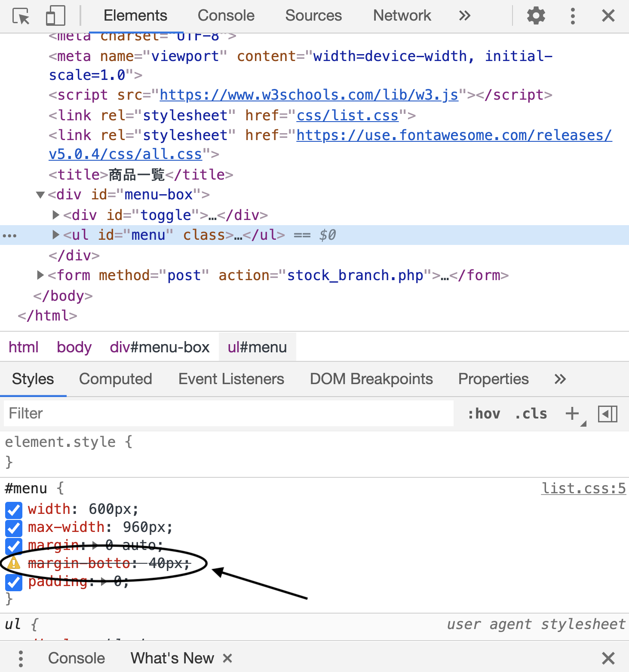Viewport: 629px width, 672px height.
Task: Open the Computed pane tab
Action: 116,379
